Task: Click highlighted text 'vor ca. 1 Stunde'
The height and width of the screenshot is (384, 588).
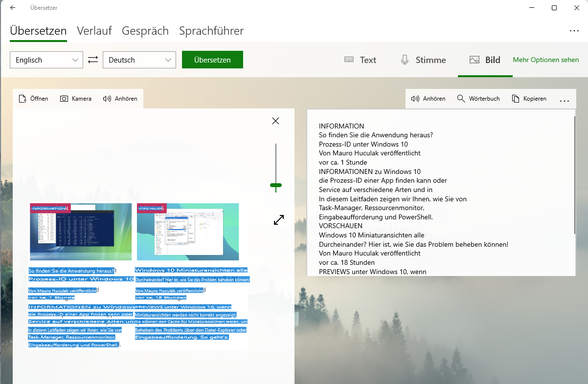Action: coord(51,297)
